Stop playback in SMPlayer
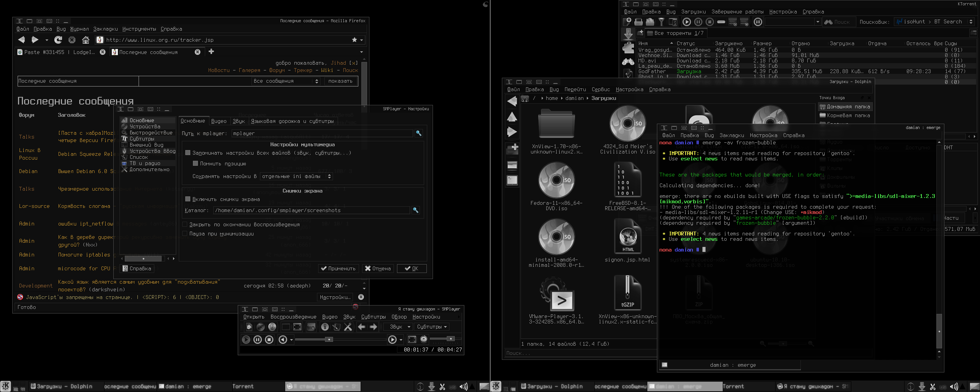The width and height of the screenshot is (980, 392). 269,340
